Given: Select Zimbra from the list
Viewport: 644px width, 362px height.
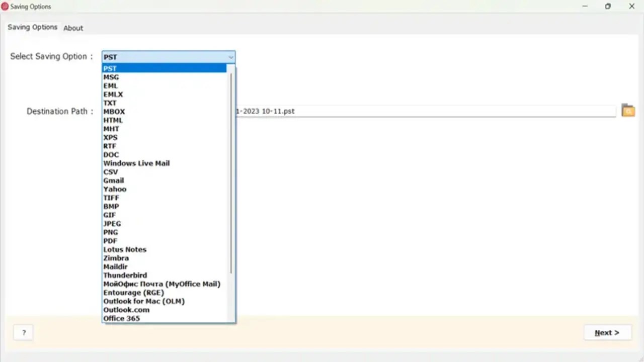Looking at the screenshot, I should tap(165, 258).
